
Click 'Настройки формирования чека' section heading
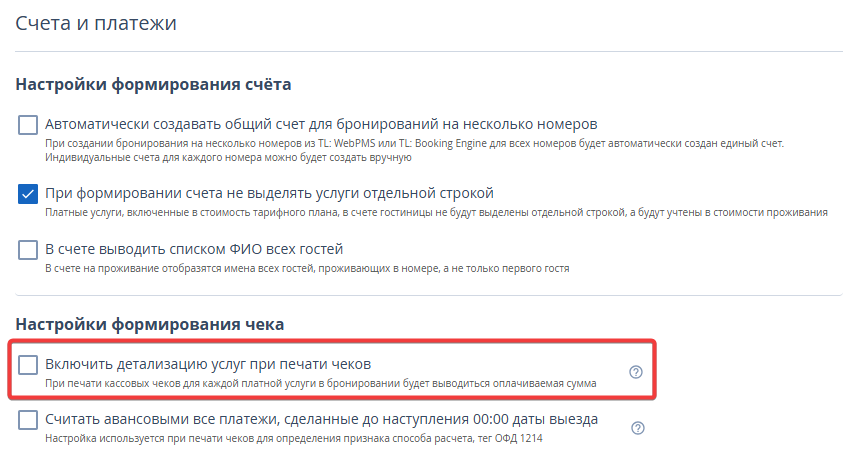150,324
